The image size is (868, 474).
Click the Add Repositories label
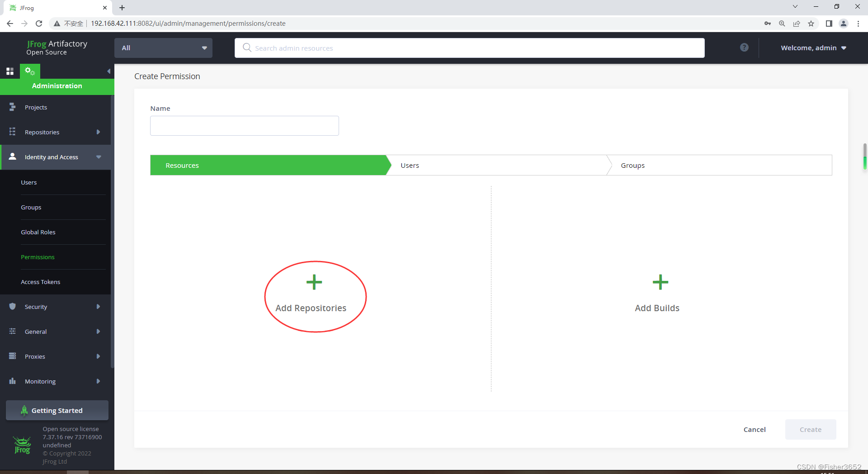311,308
